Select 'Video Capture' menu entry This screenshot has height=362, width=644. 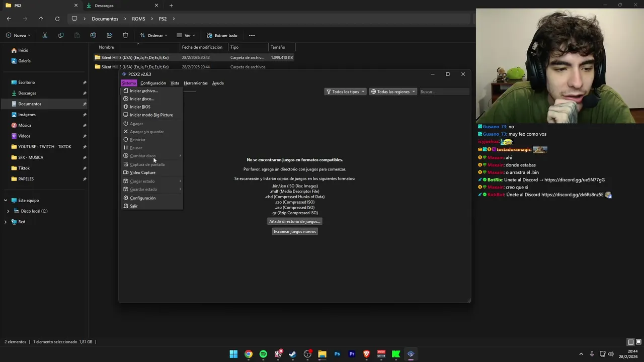coord(152,172)
